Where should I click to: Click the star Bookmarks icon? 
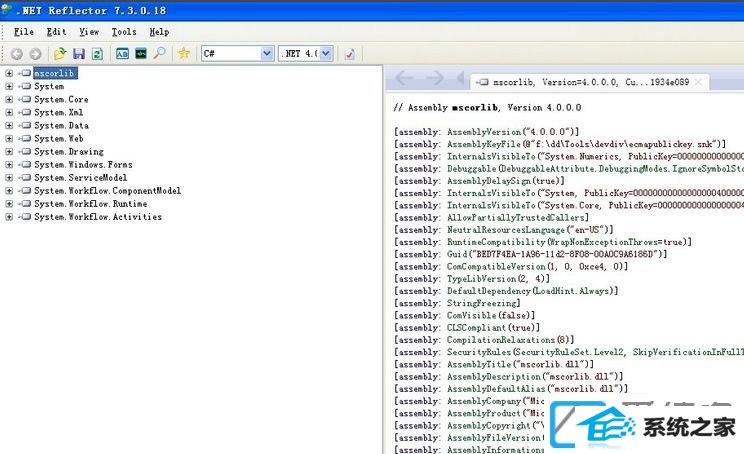[184, 53]
